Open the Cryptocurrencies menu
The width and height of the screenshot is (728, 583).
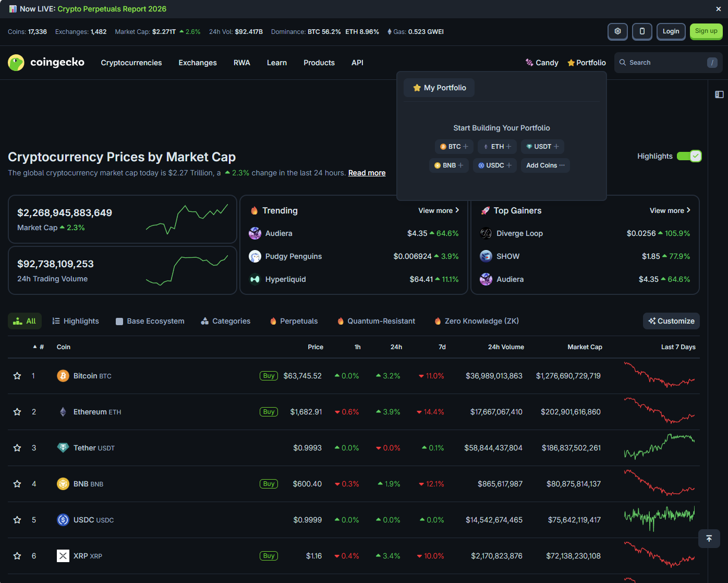pyautogui.click(x=131, y=63)
